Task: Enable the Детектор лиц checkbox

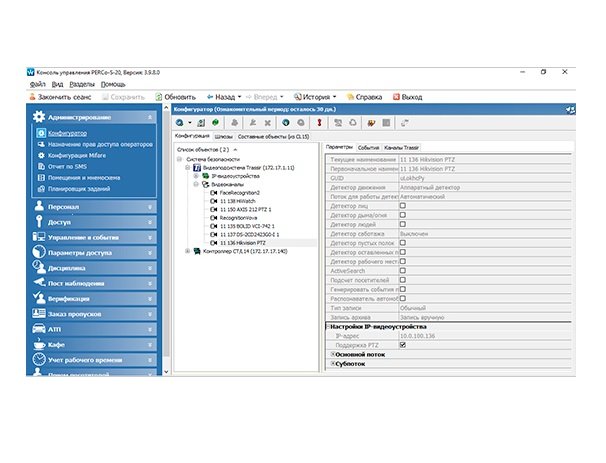Action: [x=402, y=206]
